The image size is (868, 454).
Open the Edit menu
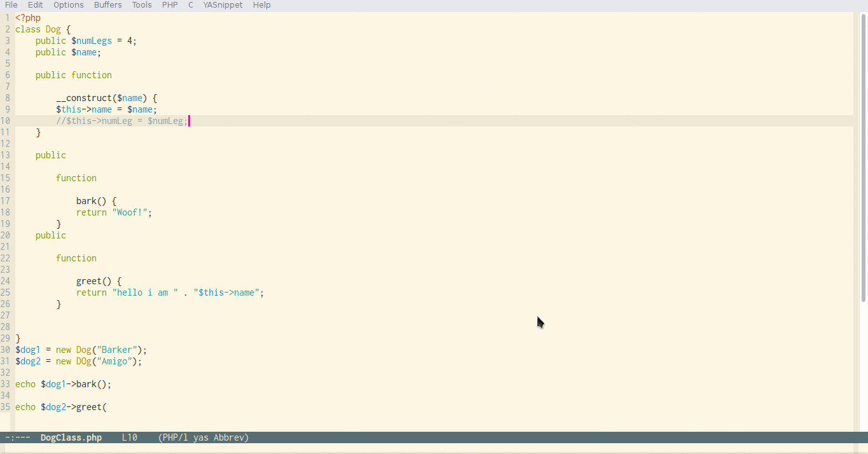(36, 5)
